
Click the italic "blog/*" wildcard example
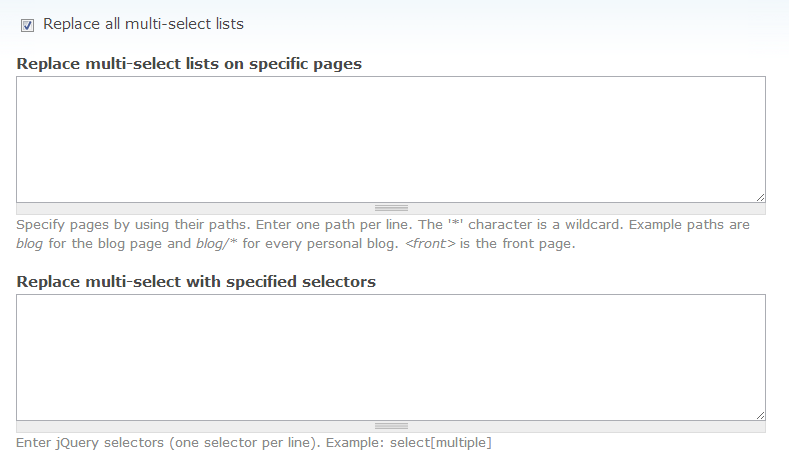click(x=216, y=244)
